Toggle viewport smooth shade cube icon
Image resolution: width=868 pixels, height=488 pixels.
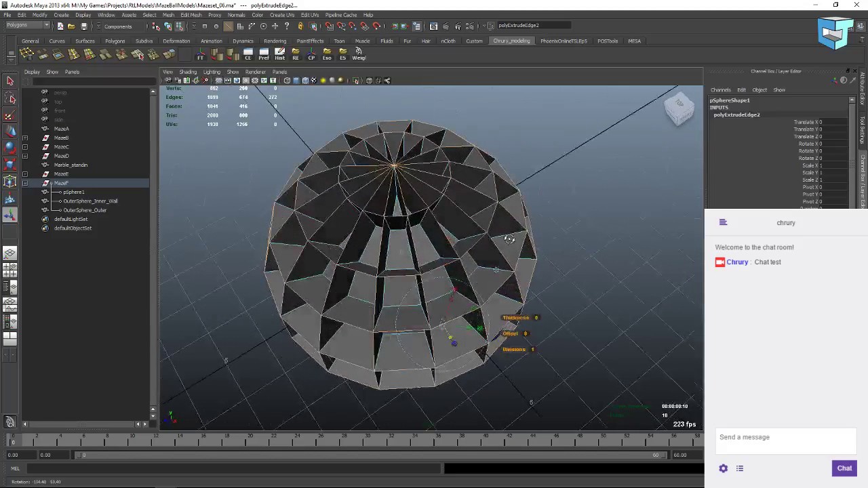[296, 81]
